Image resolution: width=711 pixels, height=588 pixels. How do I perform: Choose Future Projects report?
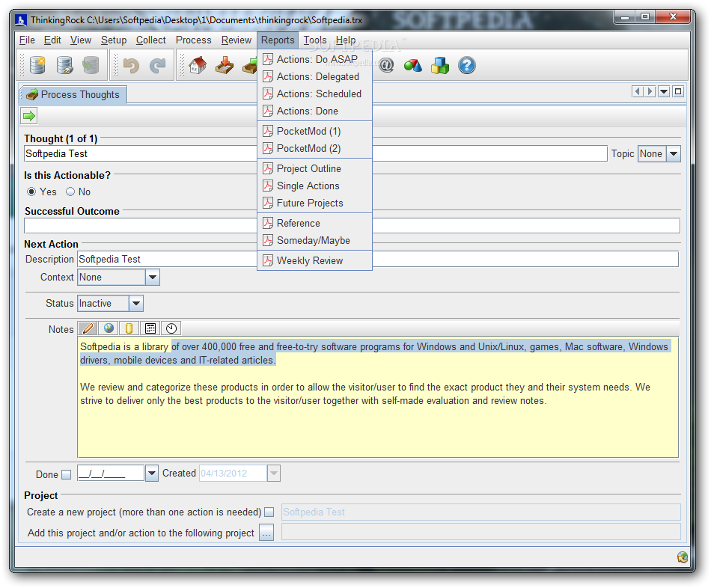click(x=314, y=203)
